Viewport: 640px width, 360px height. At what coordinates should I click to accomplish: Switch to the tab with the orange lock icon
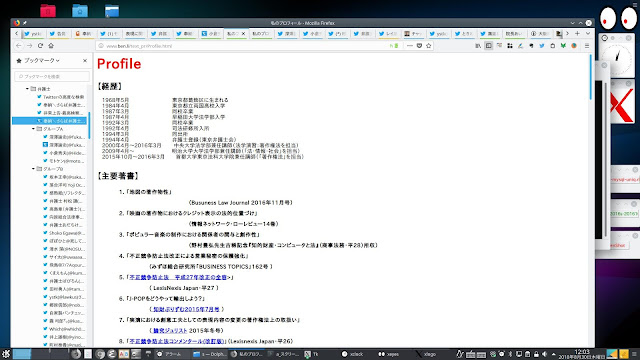pos(84,33)
